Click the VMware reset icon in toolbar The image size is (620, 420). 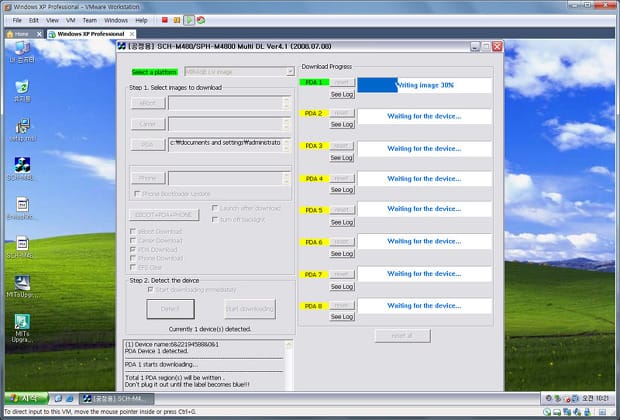point(201,20)
